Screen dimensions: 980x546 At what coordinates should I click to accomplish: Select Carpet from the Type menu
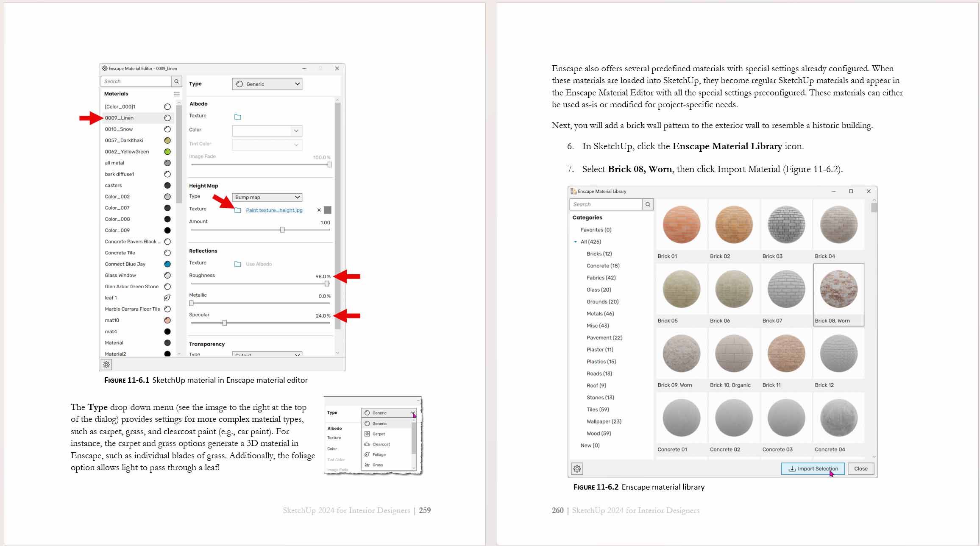click(378, 434)
